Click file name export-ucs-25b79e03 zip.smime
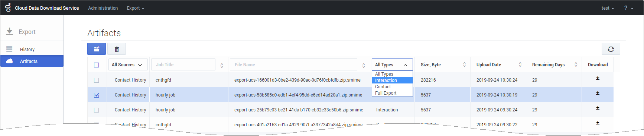The image size is (644, 136). pyautogui.click(x=299, y=110)
